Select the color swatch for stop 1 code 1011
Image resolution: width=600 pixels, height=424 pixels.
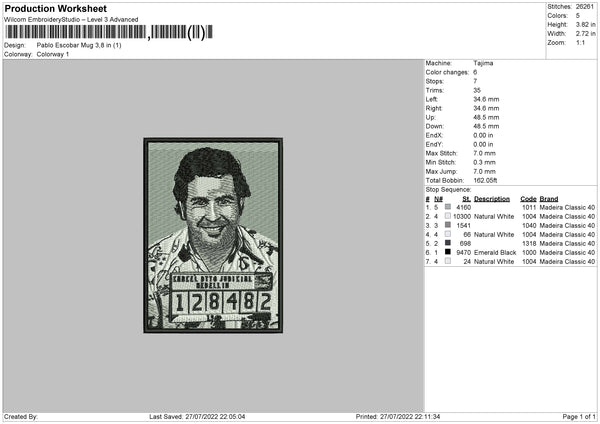coord(448,207)
